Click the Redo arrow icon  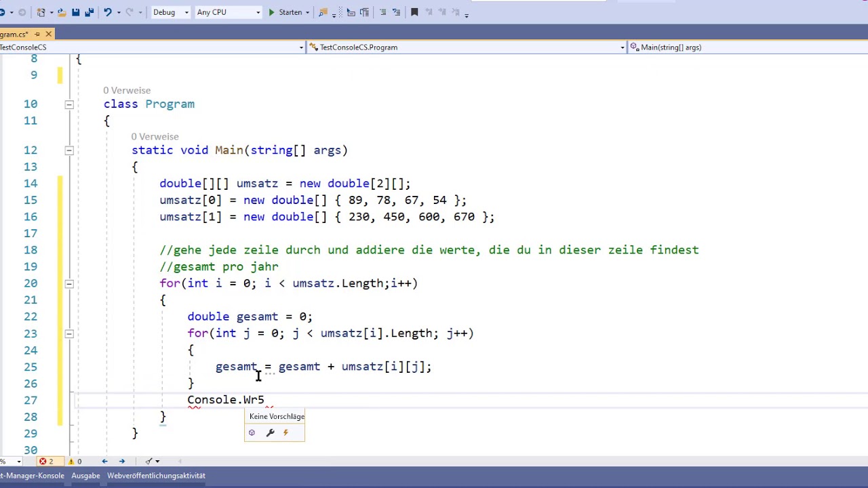coord(129,12)
